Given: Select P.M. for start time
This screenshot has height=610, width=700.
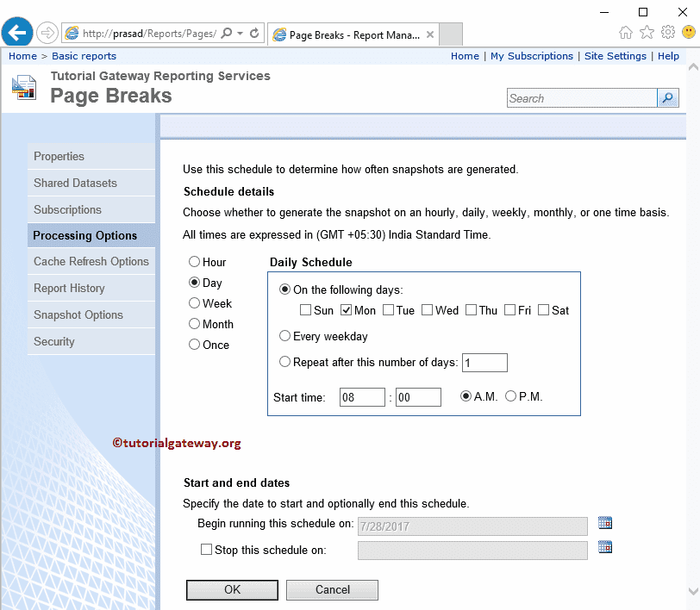Looking at the screenshot, I should [x=510, y=395].
